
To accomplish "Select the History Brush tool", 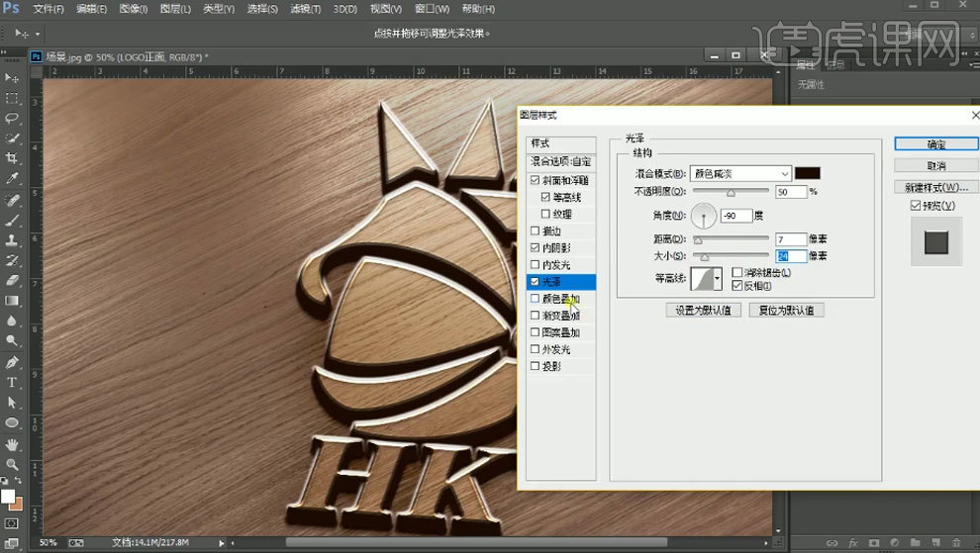I will (11, 260).
